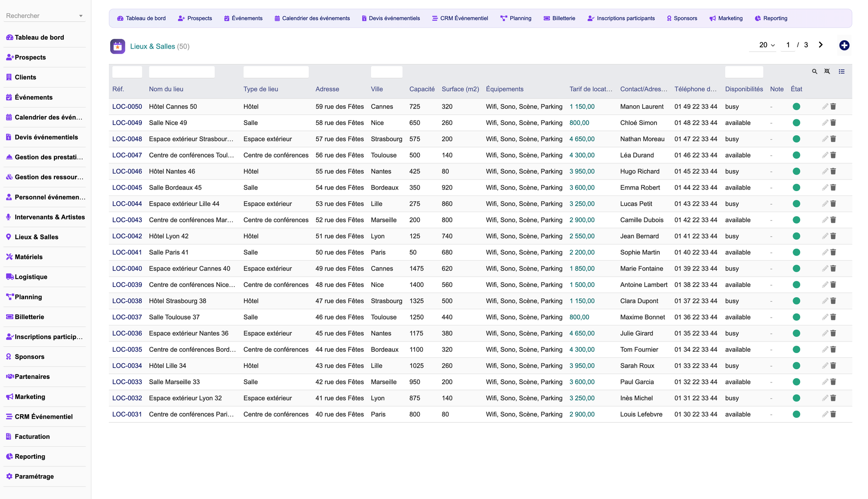This screenshot has width=868, height=499.
Task: Delete row LOC-0044 with trash icon
Action: (x=833, y=204)
